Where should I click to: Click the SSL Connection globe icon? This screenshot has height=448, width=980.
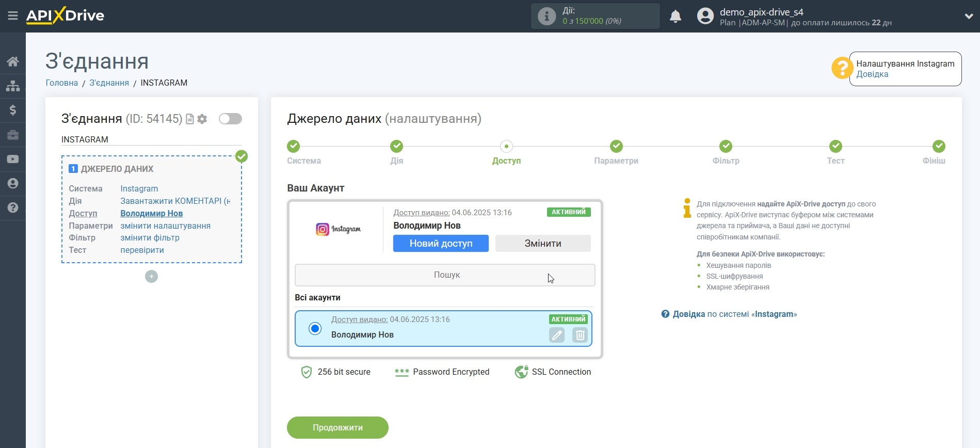[521, 372]
